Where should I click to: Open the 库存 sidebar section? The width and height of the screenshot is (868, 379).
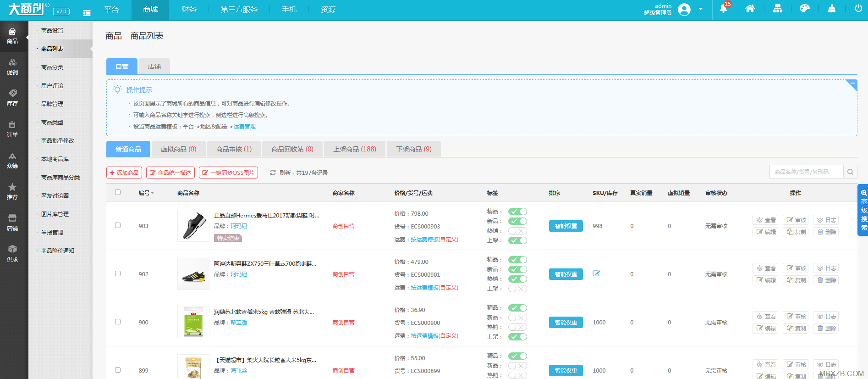[12, 99]
